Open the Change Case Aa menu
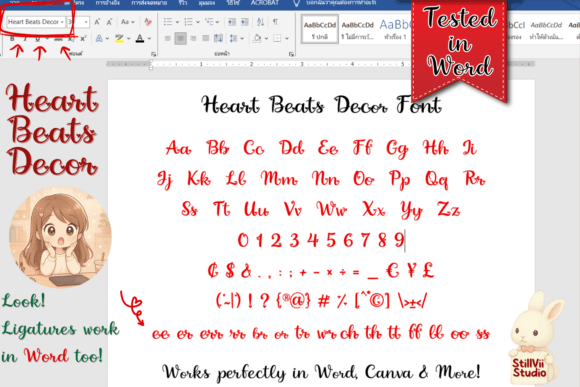The height and width of the screenshot is (387, 580). pyautogui.click(x=128, y=22)
